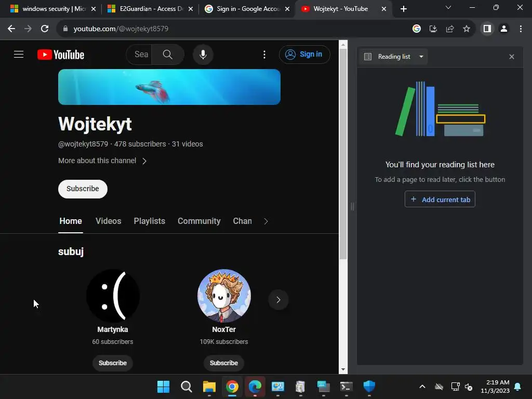
Task: Click the Martynka channel name
Action: [113, 329]
